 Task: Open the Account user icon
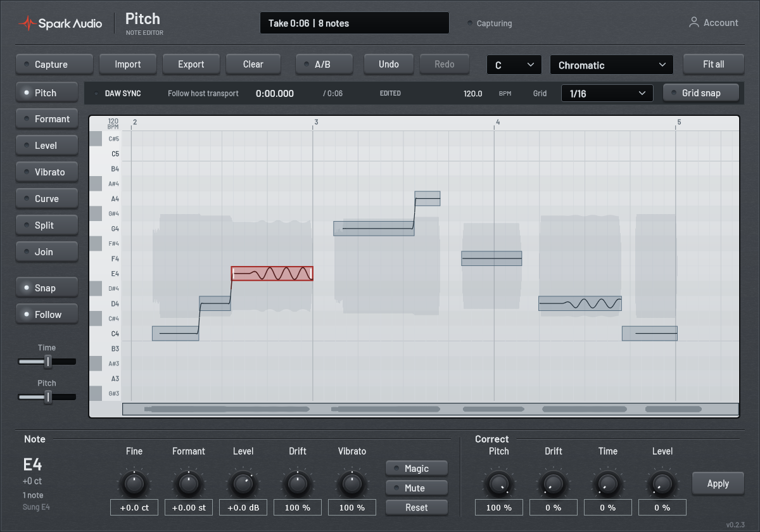(x=694, y=22)
